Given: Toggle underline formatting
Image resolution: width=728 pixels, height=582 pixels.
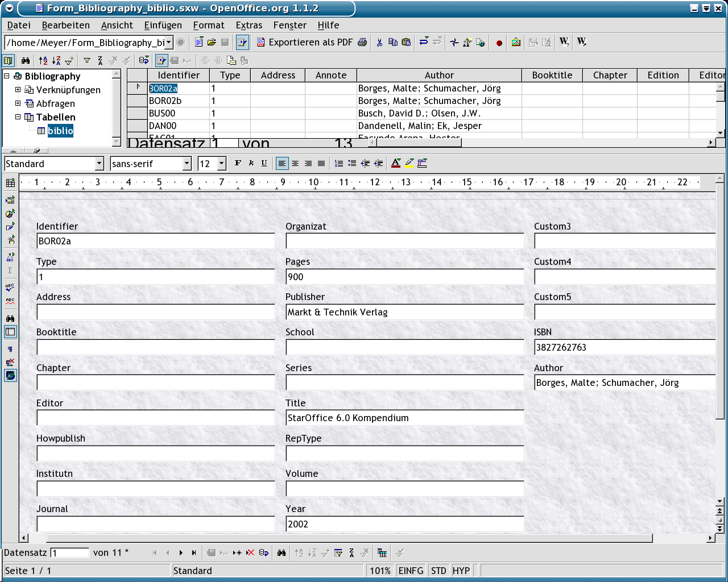Looking at the screenshot, I should 264,164.
